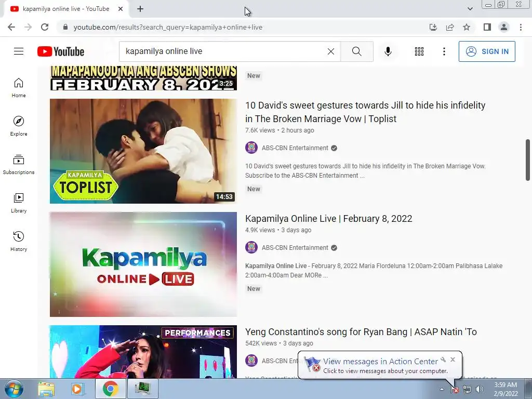Toggle the Chrome side panel icon

487,27
